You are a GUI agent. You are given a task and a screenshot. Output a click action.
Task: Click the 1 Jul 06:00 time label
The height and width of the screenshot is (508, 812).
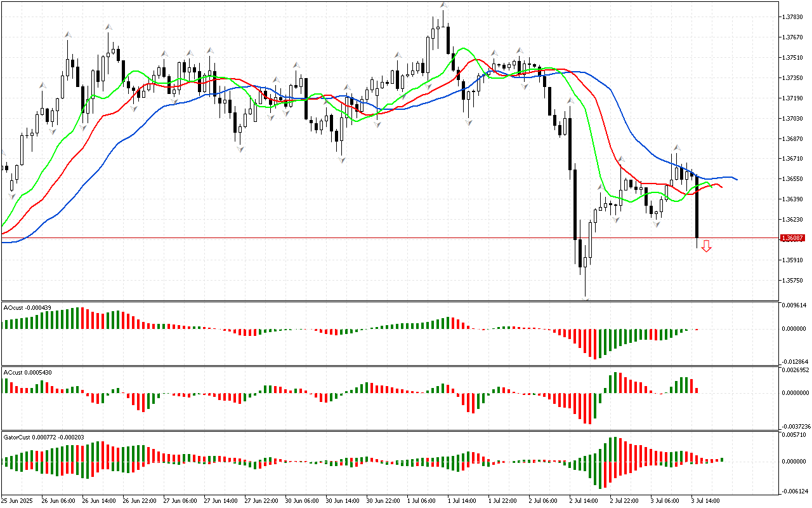[420, 500]
